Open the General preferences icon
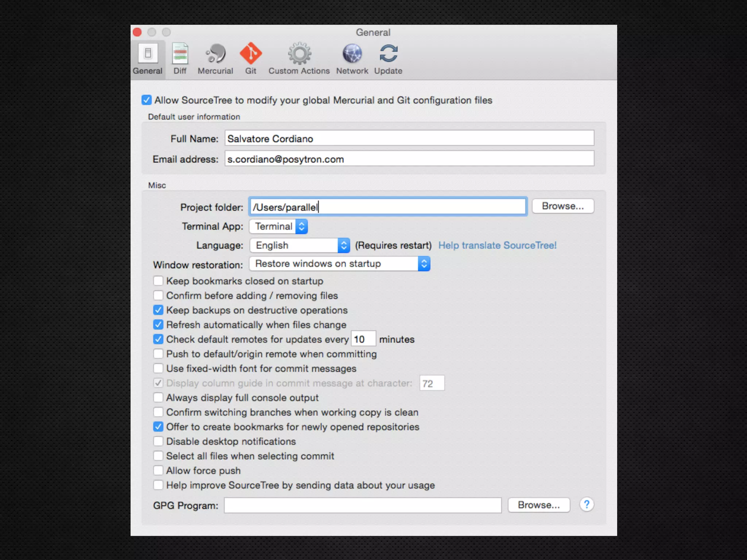Image resolution: width=747 pixels, height=560 pixels. click(147, 54)
